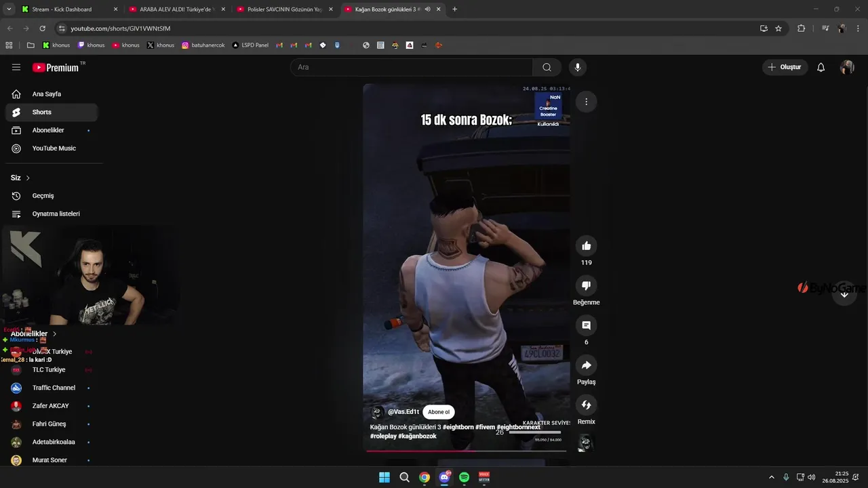Open a new browser tab
Image resolution: width=868 pixels, height=488 pixels.
[454, 9]
